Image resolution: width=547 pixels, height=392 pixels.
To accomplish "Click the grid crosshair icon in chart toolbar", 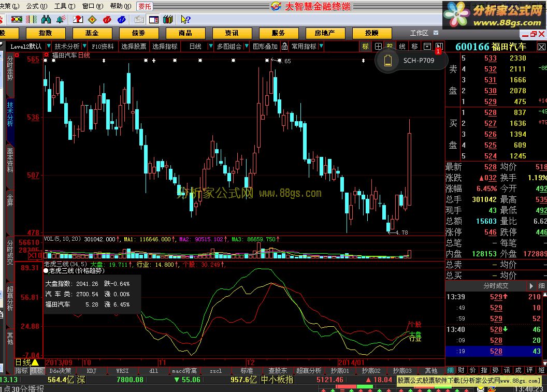I will pos(378,46).
